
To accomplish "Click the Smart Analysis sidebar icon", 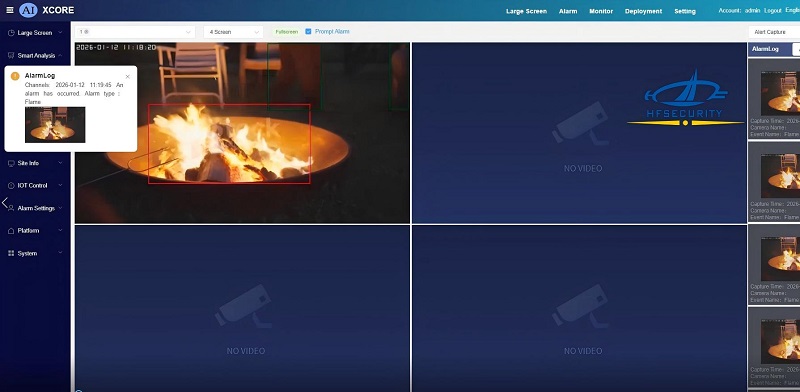I will point(11,55).
